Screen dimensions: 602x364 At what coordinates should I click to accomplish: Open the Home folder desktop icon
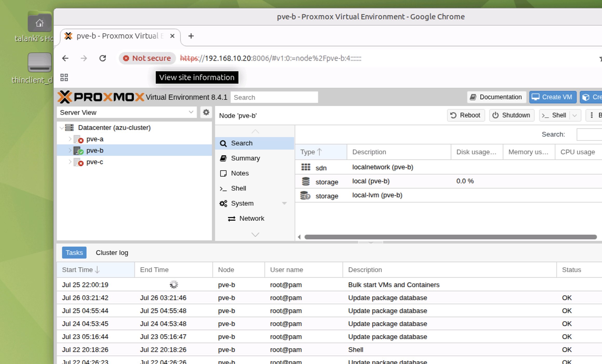point(39,21)
